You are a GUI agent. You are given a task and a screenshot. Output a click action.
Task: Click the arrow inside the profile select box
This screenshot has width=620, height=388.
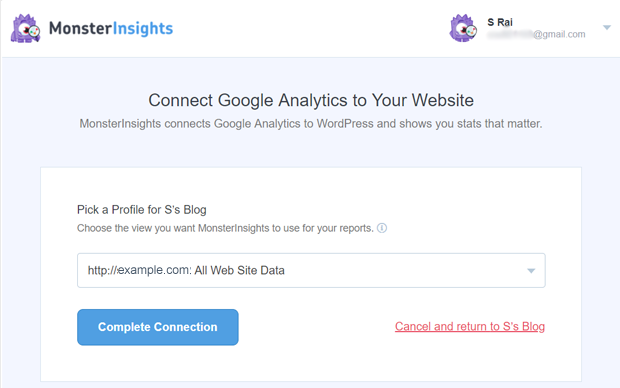(x=531, y=271)
